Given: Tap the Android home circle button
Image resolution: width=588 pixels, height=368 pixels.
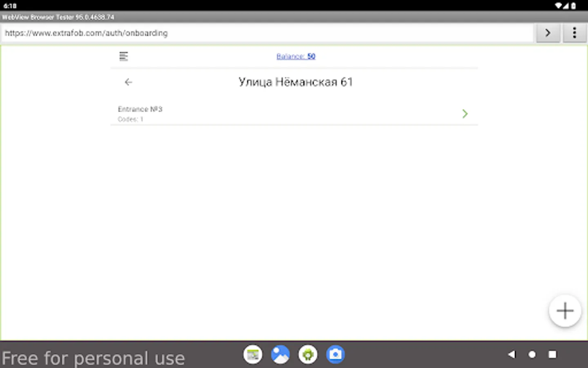Looking at the screenshot, I should [x=532, y=355].
